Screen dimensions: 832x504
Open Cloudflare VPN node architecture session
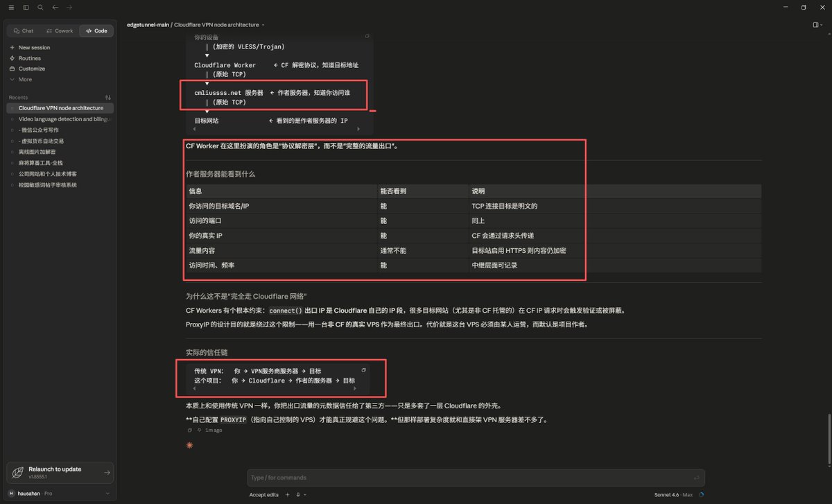(x=60, y=108)
